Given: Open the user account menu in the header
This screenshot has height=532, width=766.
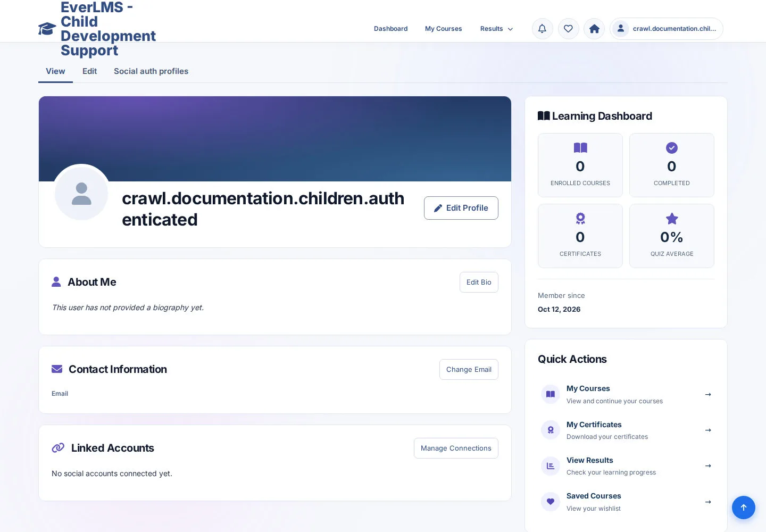Looking at the screenshot, I should coord(667,29).
